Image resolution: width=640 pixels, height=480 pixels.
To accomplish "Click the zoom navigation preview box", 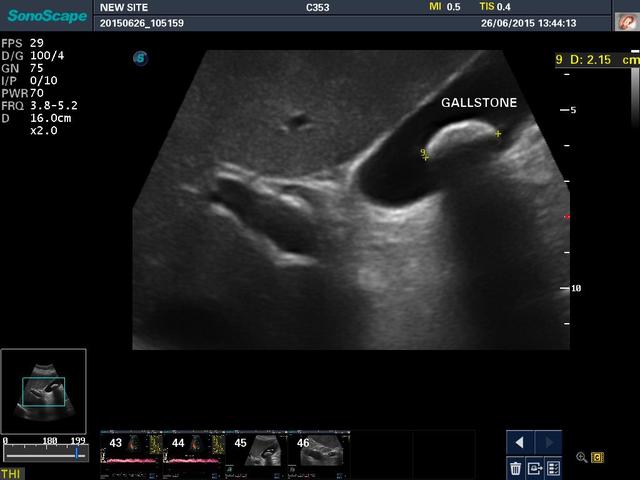I will pos(43,391).
